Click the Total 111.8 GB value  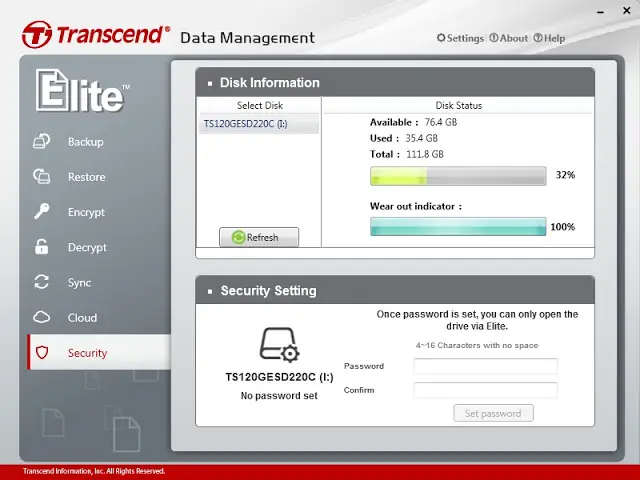click(x=425, y=154)
